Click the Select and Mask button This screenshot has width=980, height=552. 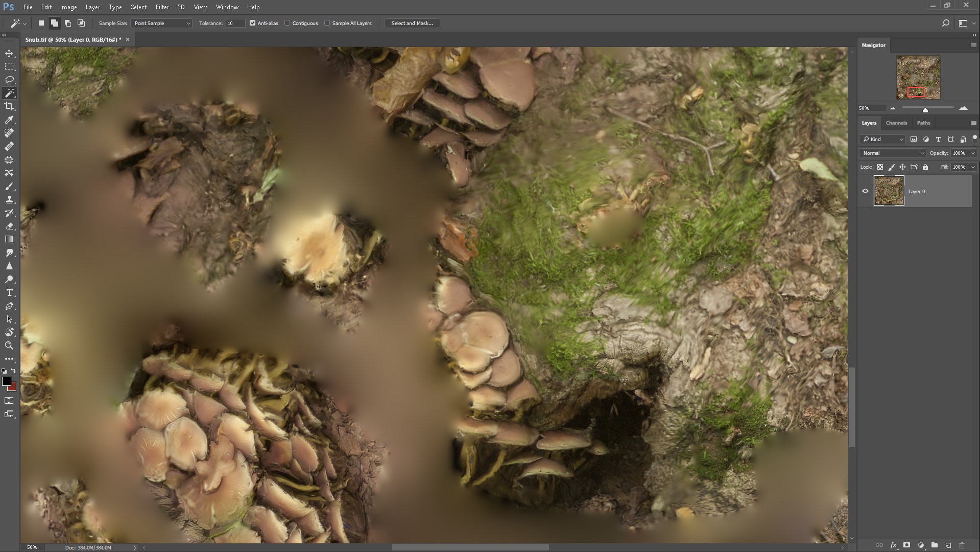pyautogui.click(x=412, y=24)
